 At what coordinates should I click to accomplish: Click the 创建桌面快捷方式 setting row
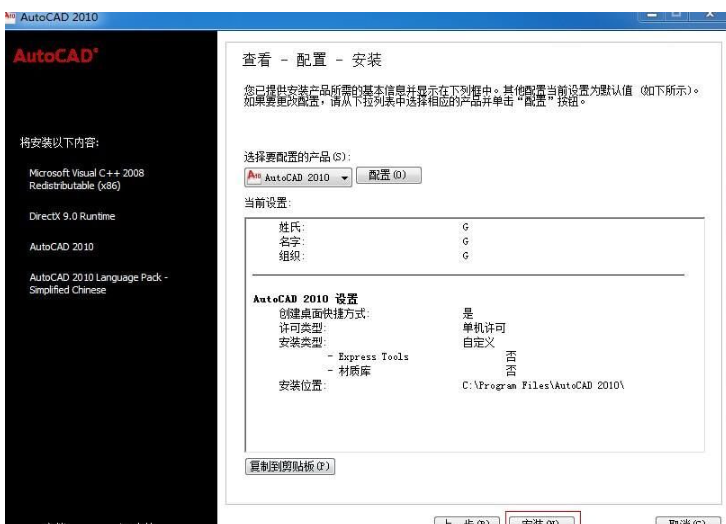(376, 313)
